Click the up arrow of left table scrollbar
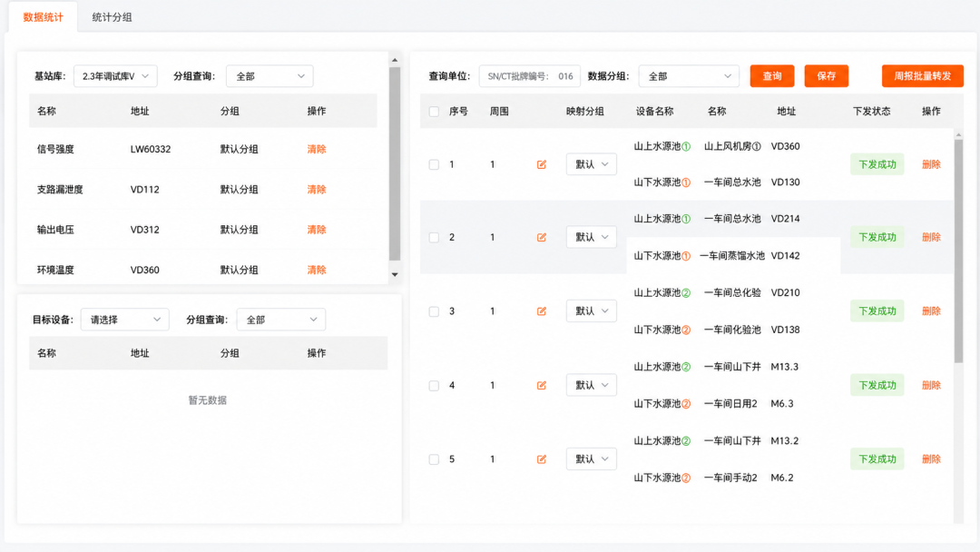Image resolution: width=980 pixels, height=552 pixels. [395, 60]
